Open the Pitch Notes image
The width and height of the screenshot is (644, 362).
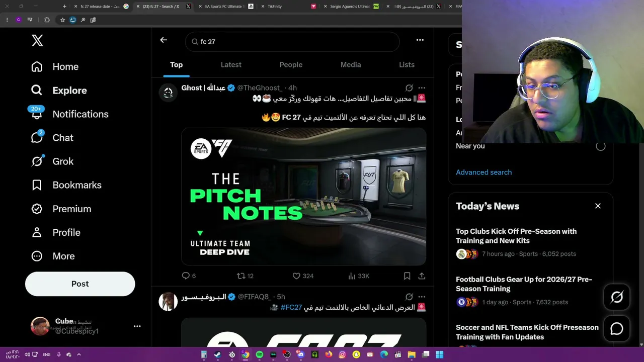coord(304,197)
